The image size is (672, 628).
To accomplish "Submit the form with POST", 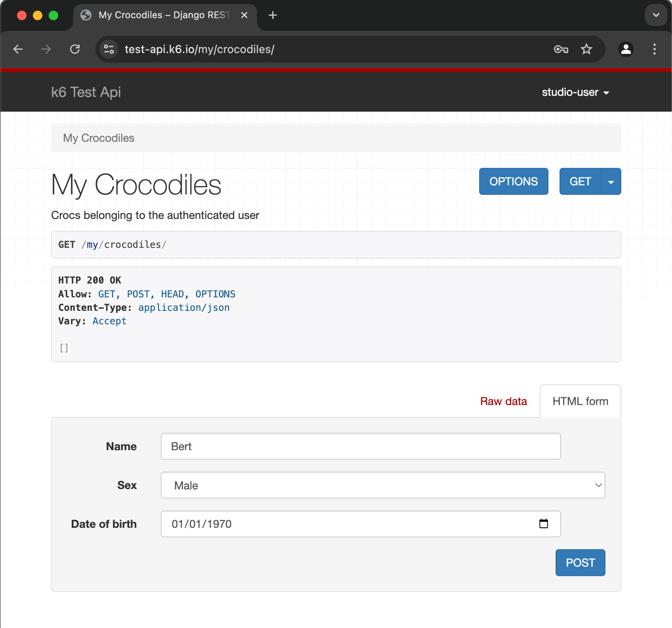I will point(580,562).
